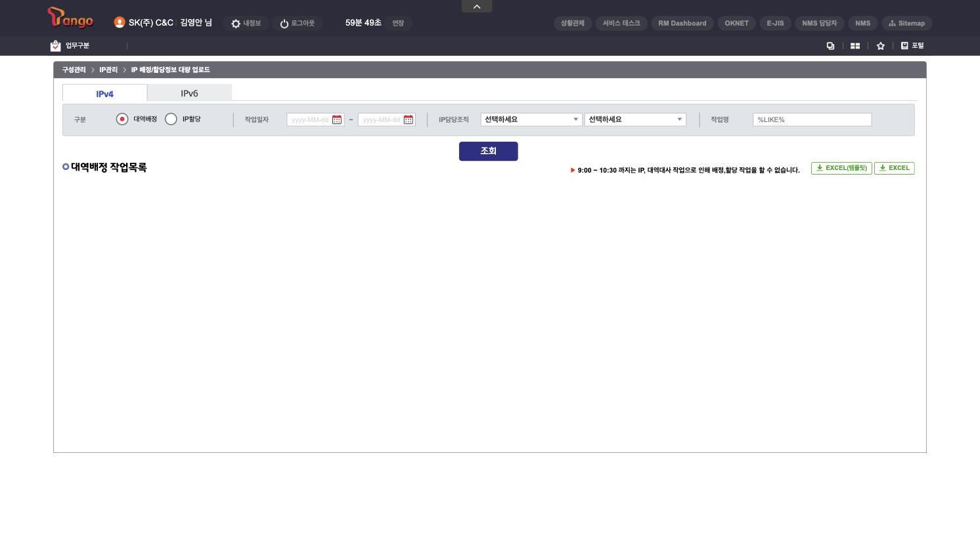Click the overlapping windows icon

(830, 46)
